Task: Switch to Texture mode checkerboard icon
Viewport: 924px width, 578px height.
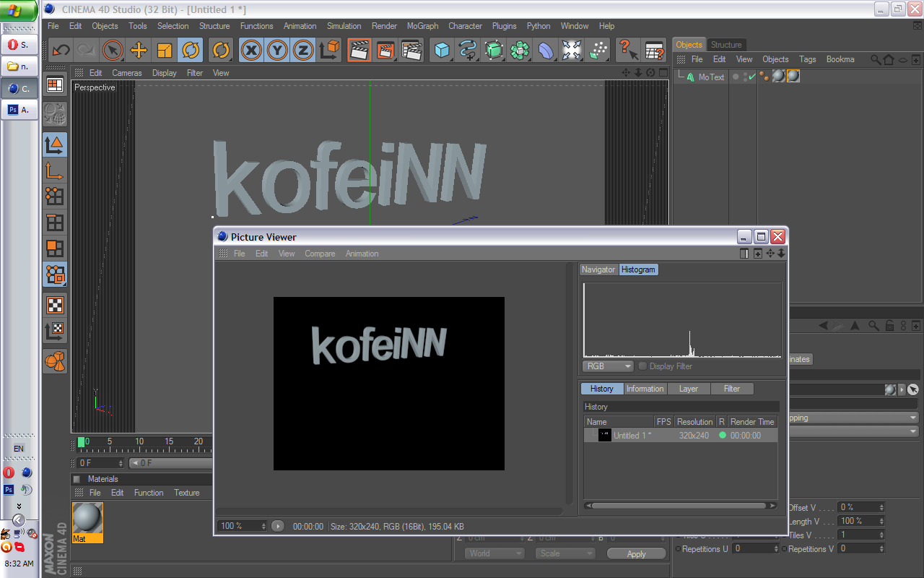Action: point(55,305)
